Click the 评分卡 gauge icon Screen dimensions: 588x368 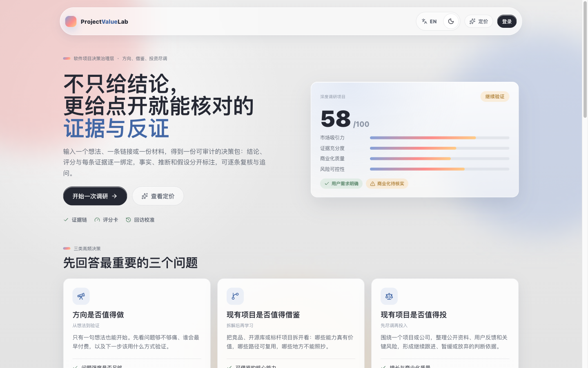coord(97,220)
